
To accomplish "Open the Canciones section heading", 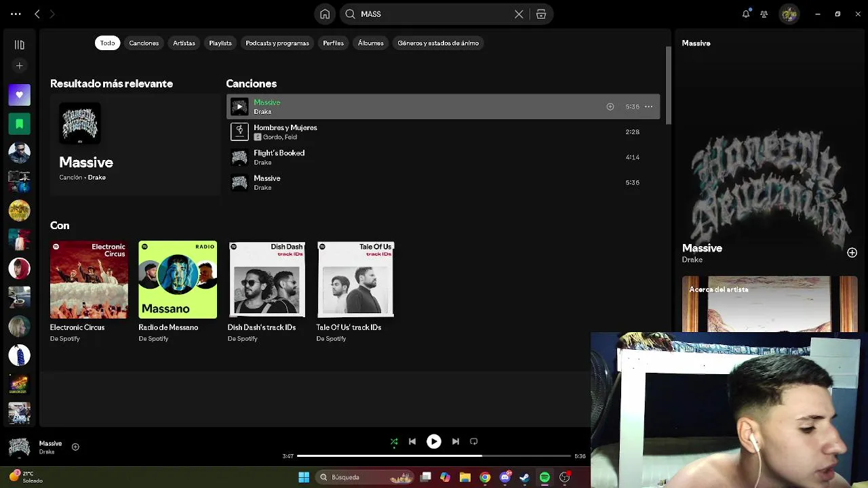I will [x=251, y=83].
